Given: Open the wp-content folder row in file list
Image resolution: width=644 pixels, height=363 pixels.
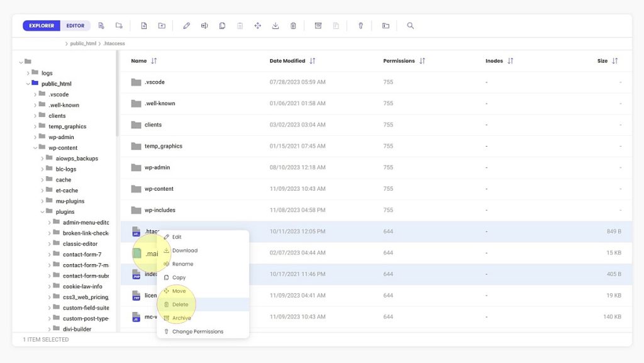Looking at the screenshot, I should tap(376, 189).
